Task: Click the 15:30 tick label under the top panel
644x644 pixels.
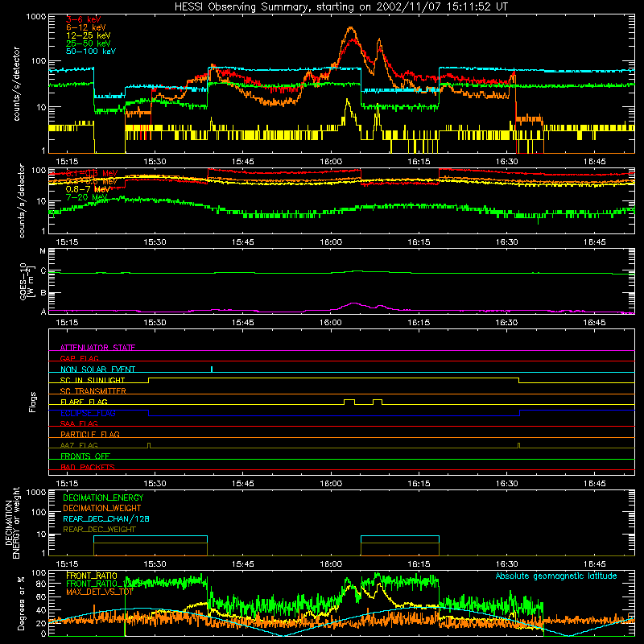Action: [155, 162]
